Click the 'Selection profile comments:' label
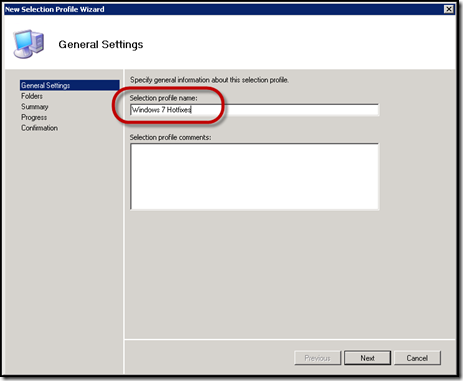This screenshot has height=381, width=463. [170, 137]
